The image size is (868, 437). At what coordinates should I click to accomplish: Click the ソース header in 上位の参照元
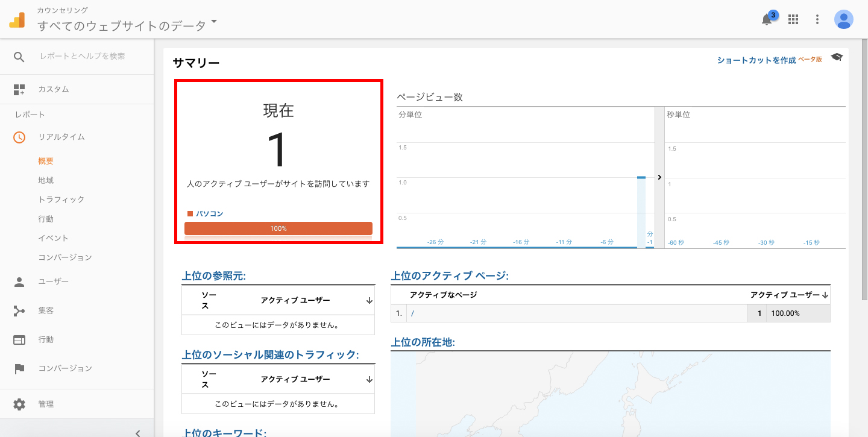click(209, 300)
